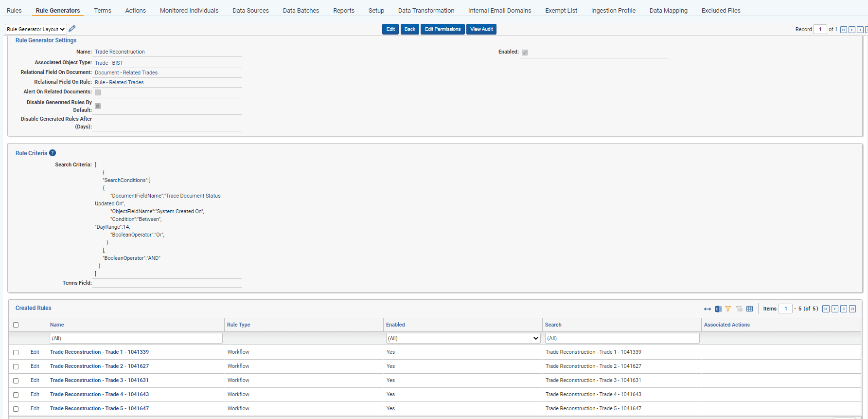Toggle the Enabled checkbox in Rule Generator Settings
Screen dimensions: 868x419
click(x=525, y=53)
